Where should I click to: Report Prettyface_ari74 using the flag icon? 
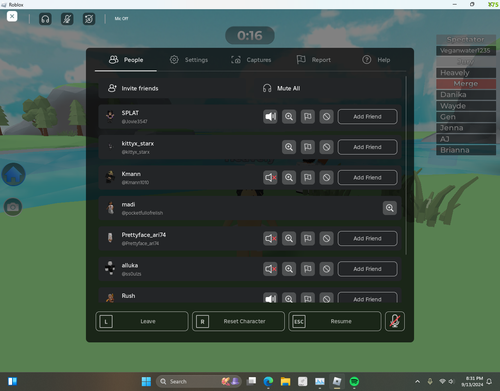pyautogui.click(x=308, y=238)
